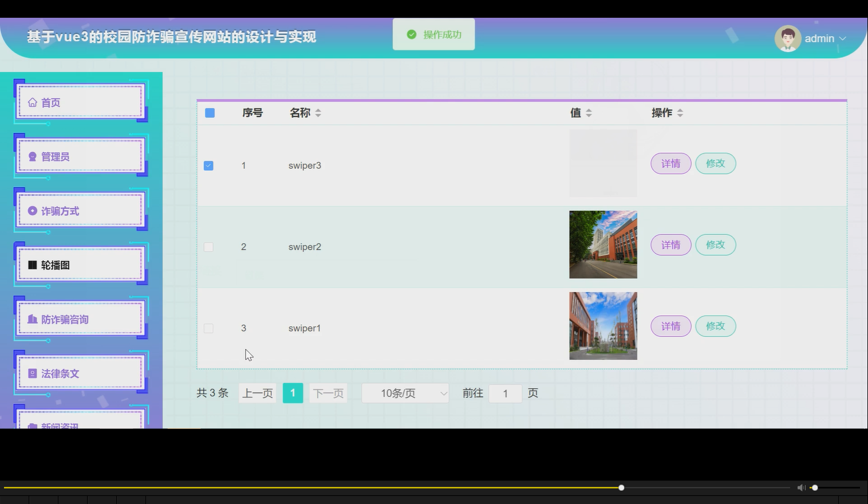Check the swiper1 row checkbox
Viewport: 868px width, 504px height.
(208, 328)
